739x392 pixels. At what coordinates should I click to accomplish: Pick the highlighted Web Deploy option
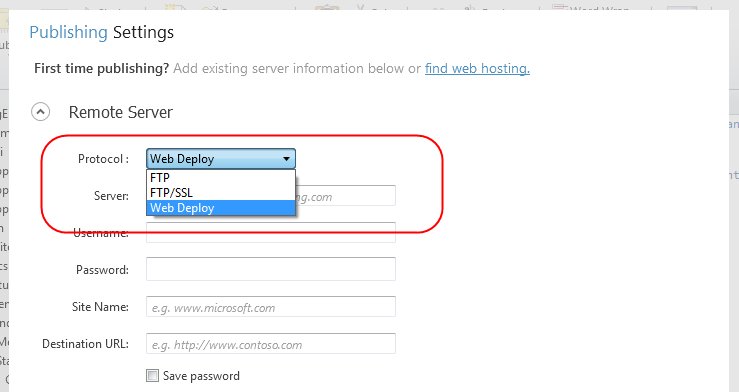coord(221,208)
